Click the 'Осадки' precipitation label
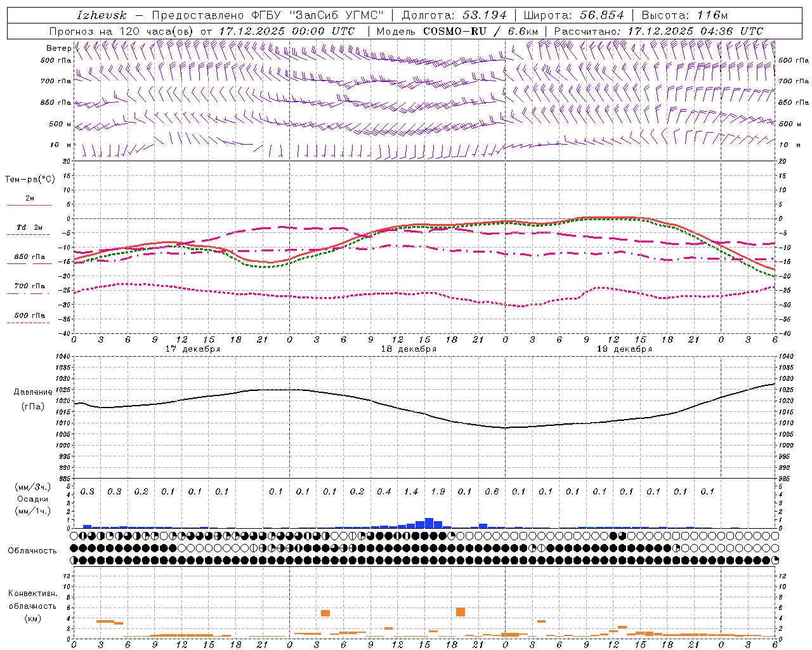The height and width of the screenshot is (650, 812). coord(33,499)
